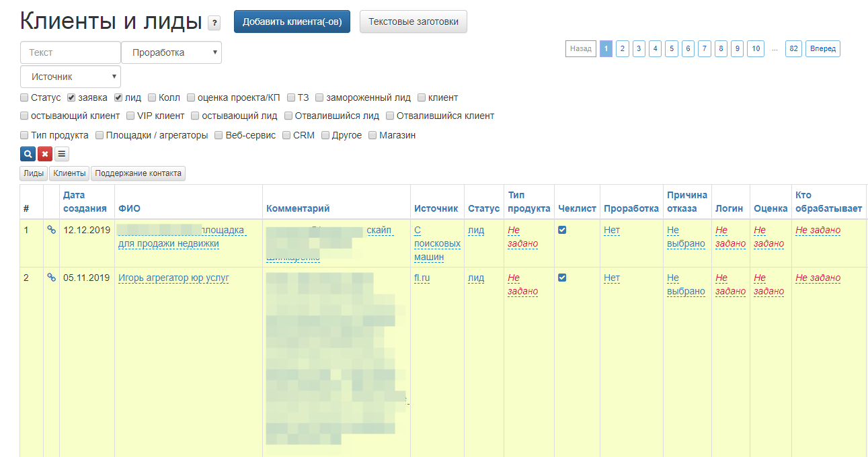This screenshot has height=457, width=868.
Task: Click the blue magnifier search icon
Action: click(x=28, y=154)
